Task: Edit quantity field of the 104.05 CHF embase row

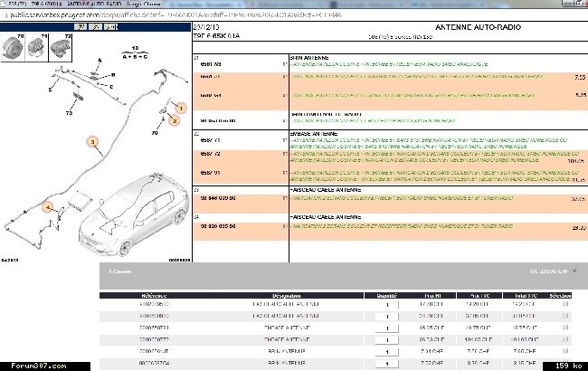Action: 387,340
